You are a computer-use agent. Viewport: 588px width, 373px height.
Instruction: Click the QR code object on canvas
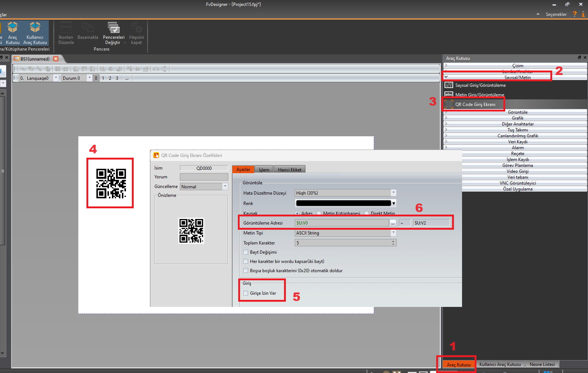111,184
